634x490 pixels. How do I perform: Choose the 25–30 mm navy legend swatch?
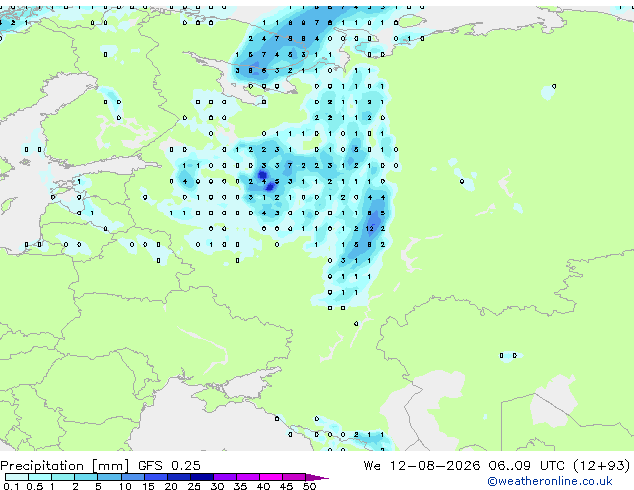pyautogui.click(x=201, y=477)
